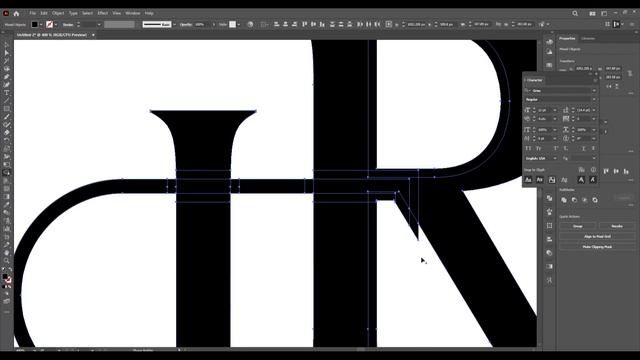Click the stroke swatch in control bar
Screen dimensions: 640x360
[x=49, y=24]
